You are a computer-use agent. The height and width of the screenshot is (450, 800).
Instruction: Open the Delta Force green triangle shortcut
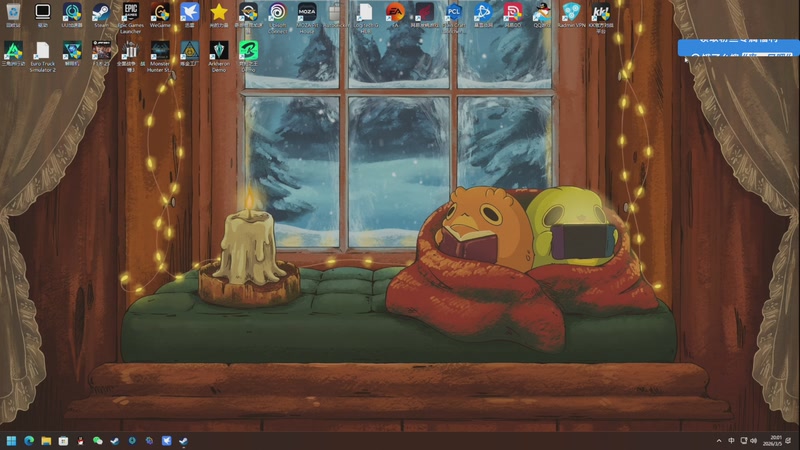tap(13, 54)
